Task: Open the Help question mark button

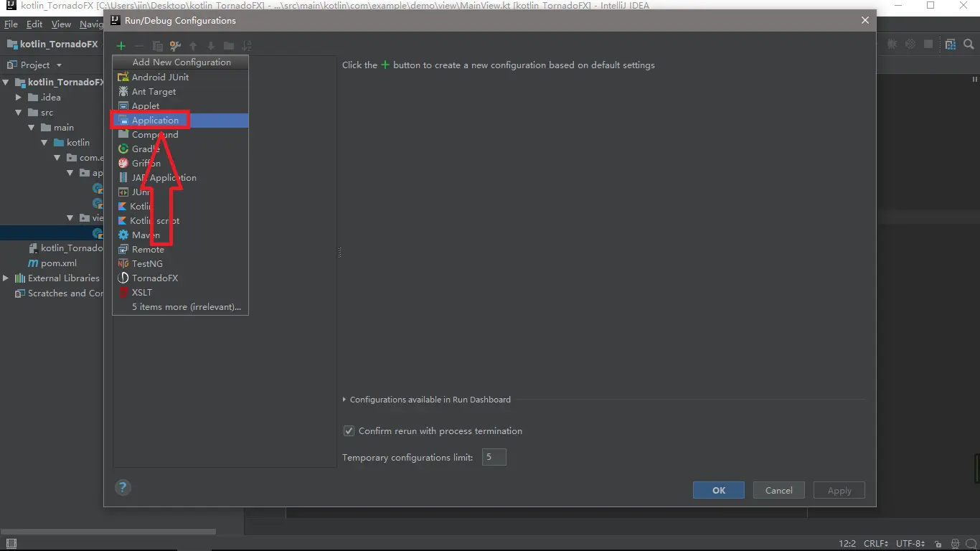Action: 123,487
